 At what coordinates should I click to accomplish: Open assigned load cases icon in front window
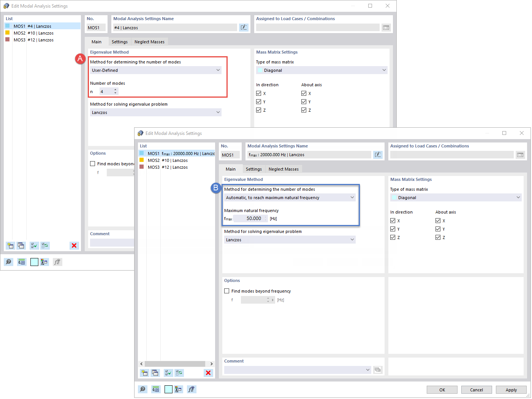point(520,155)
